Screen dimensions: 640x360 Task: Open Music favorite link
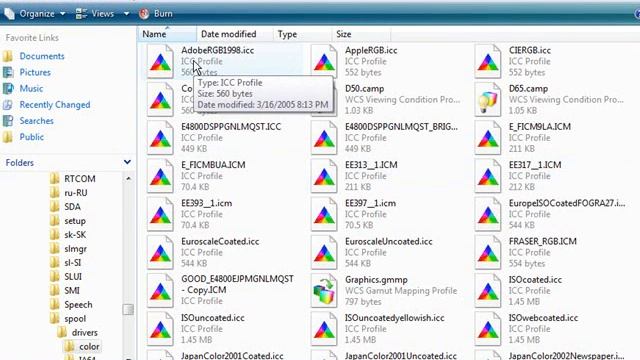coord(31,88)
